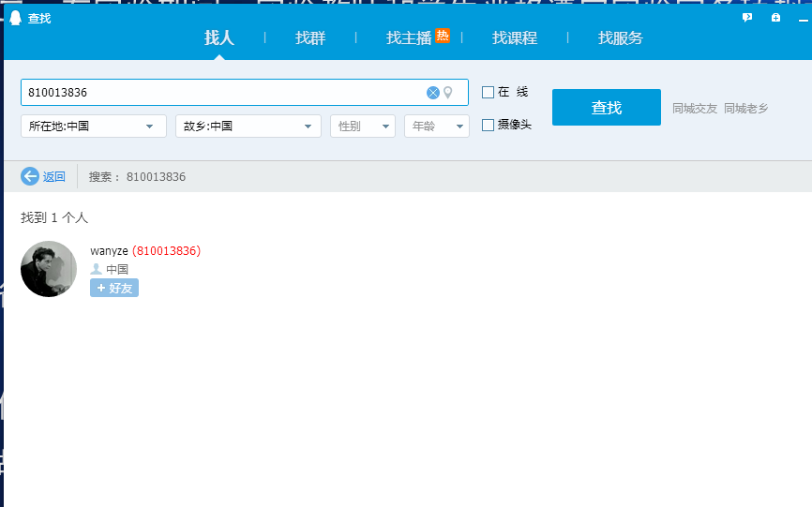Switch to the 找群 tab

coord(310,37)
